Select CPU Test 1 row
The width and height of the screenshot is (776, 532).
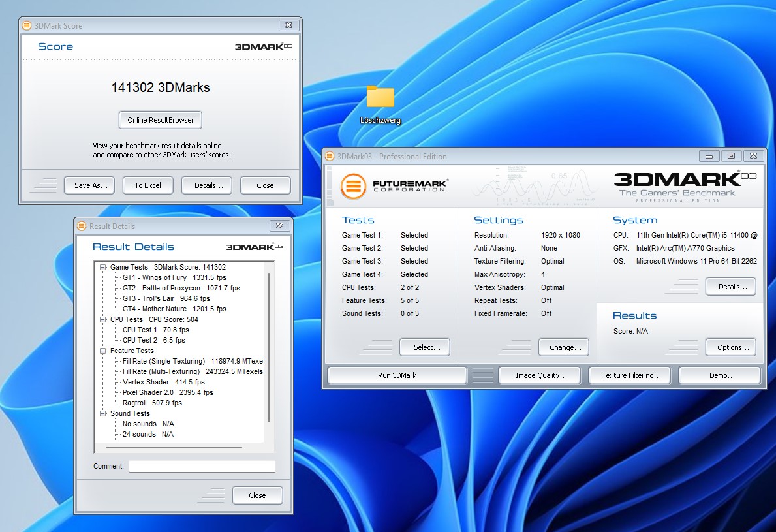coord(156,330)
